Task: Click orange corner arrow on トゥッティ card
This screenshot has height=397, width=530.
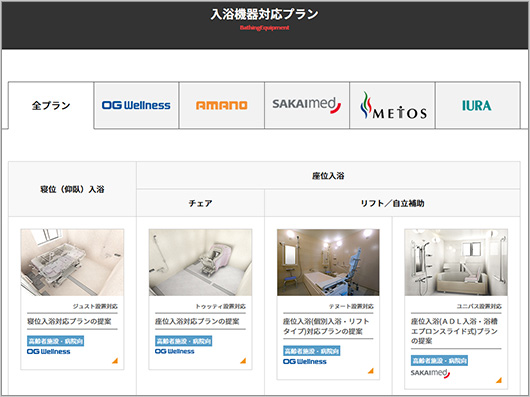Action: pos(243,361)
